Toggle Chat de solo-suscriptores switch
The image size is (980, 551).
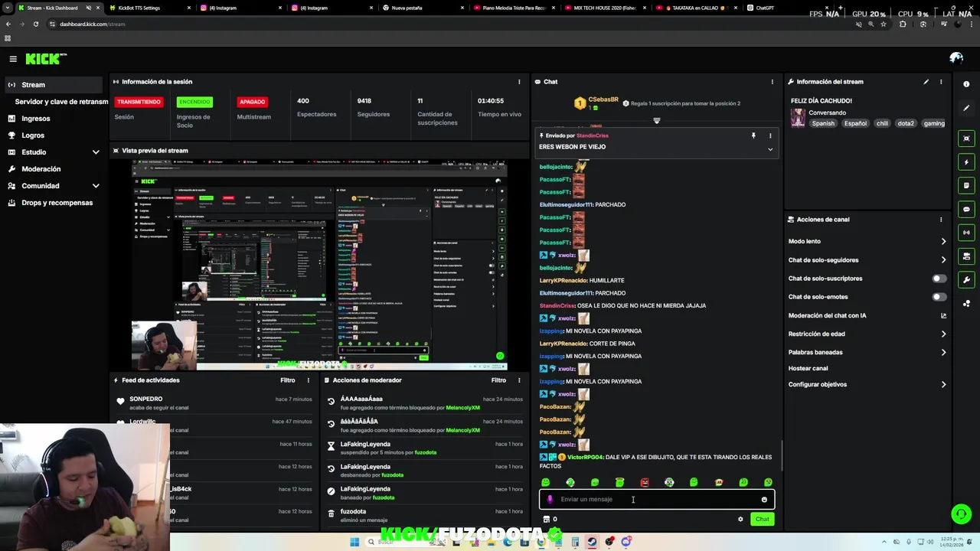(939, 279)
